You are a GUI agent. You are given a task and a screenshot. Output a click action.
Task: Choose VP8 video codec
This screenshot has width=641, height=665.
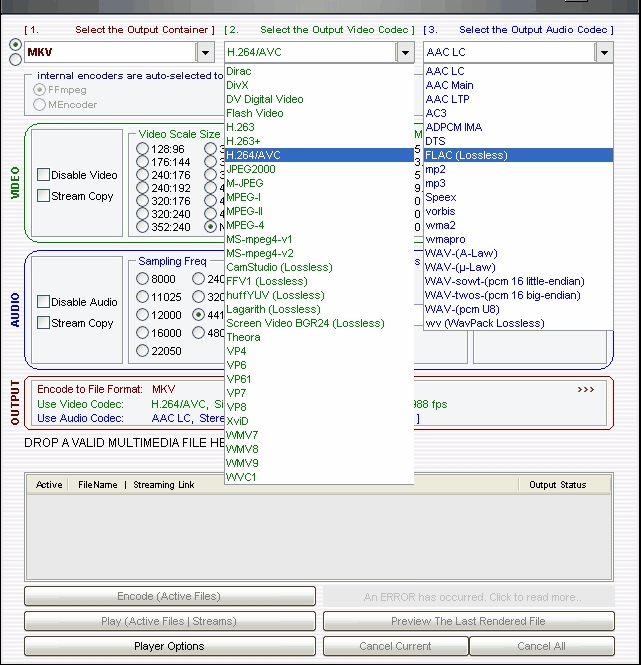tap(319, 407)
